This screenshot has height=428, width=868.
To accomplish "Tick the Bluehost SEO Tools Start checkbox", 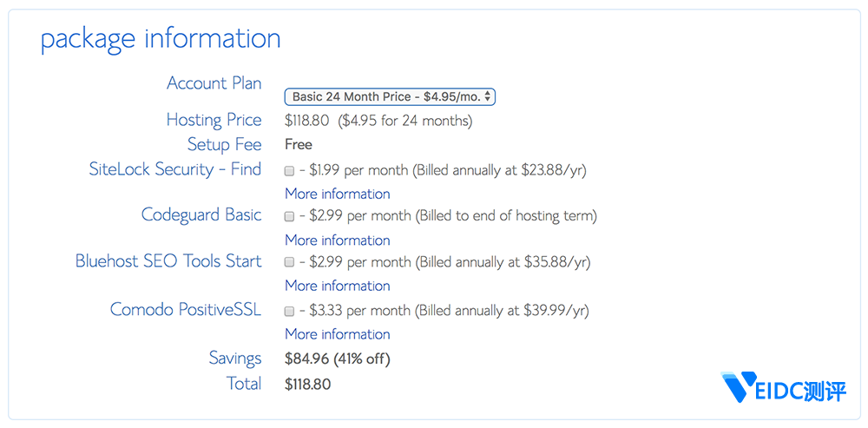I will (x=289, y=262).
